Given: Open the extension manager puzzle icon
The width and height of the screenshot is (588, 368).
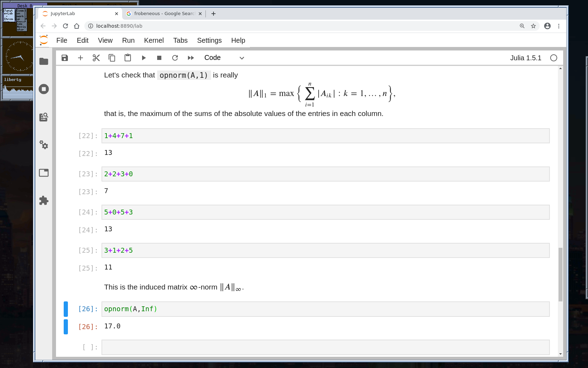Looking at the screenshot, I should [x=44, y=200].
